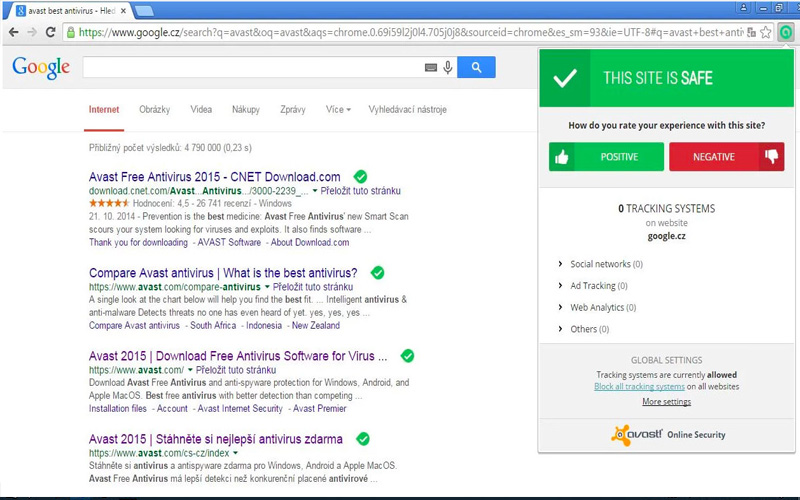The image size is (800, 500).
Task: Open Vyhledávací nástroje search tools
Action: pos(408,109)
